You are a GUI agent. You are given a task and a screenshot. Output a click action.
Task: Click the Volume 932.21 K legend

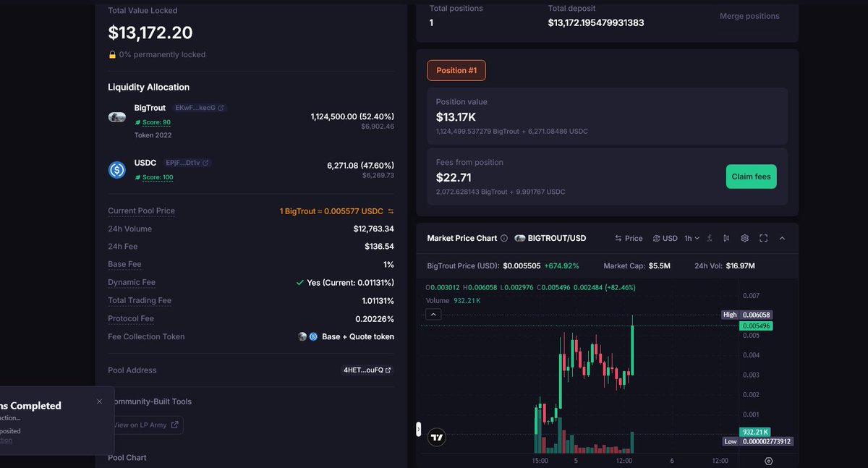(x=452, y=300)
